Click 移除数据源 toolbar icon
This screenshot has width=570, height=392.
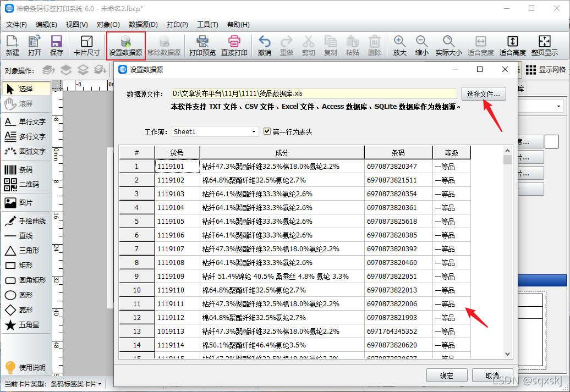(x=164, y=46)
